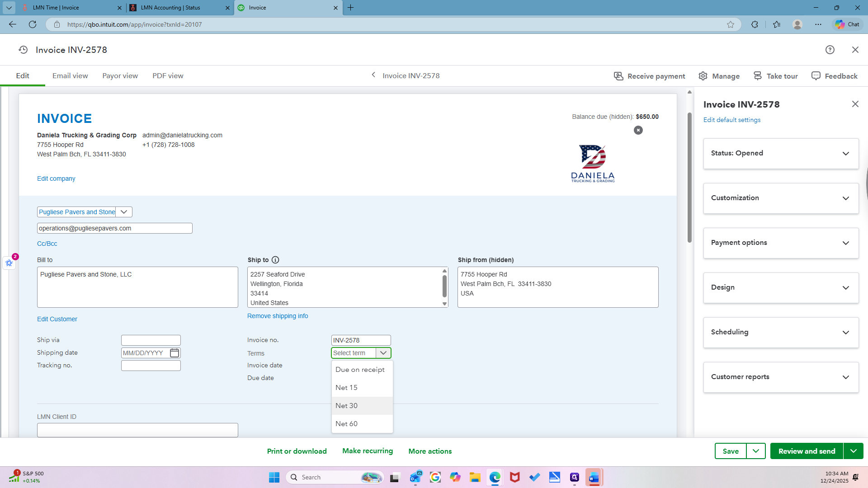
Task: Click the Receive payment icon
Action: click(x=618, y=76)
